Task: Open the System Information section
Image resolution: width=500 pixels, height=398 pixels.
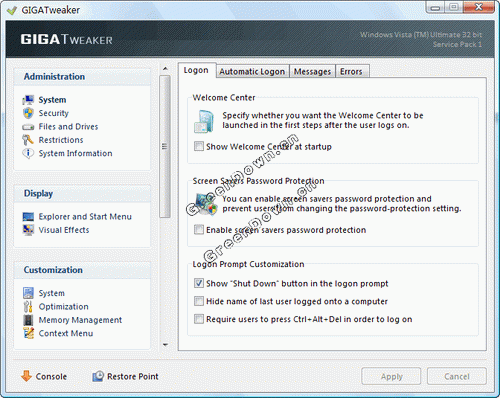Action: (75, 153)
